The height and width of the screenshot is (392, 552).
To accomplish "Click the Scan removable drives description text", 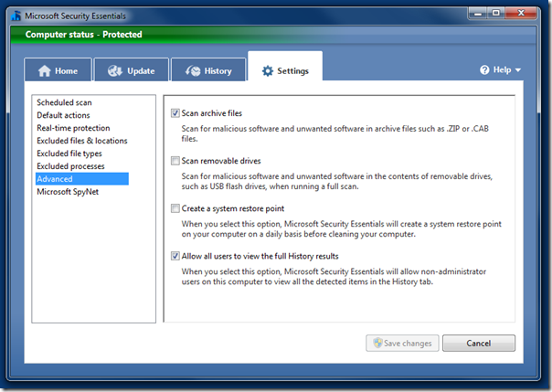I will pyautogui.click(x=337, y=181).
